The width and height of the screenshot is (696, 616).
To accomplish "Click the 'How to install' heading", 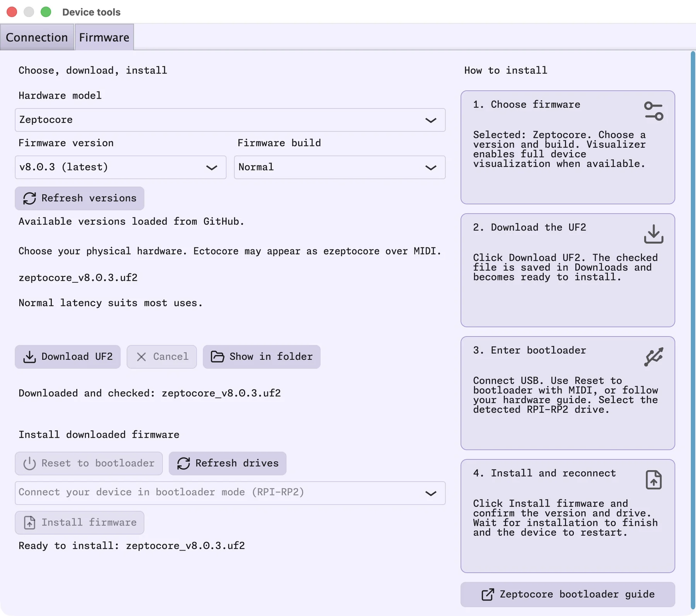I will (x=506, y=70).
